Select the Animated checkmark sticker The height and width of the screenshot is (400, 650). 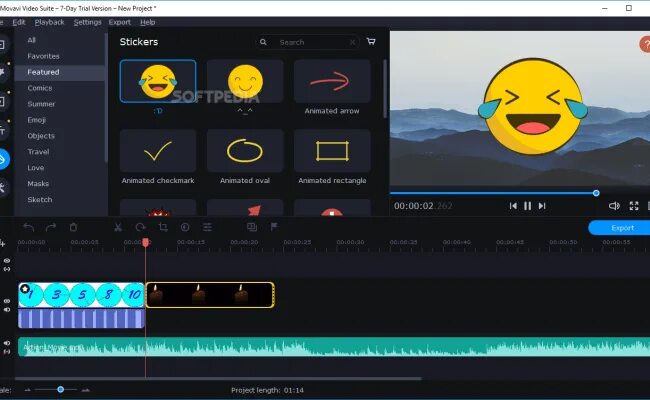[158, 150]
